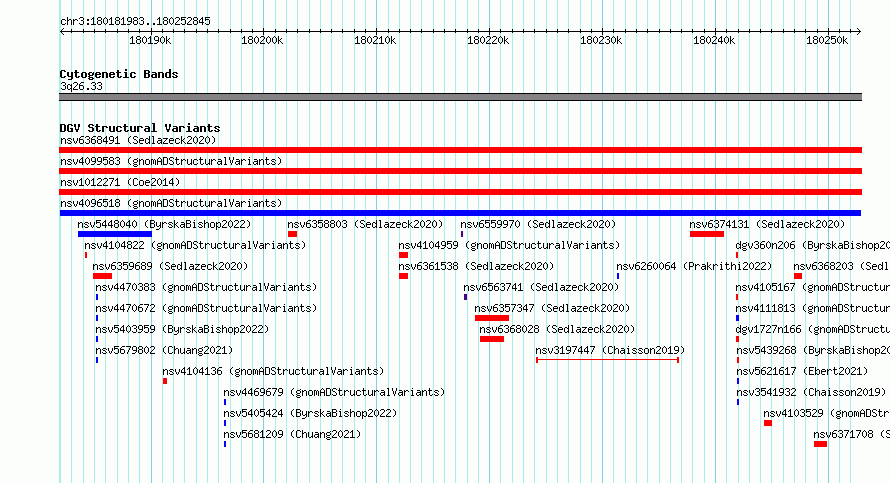890x483 pixels.
Task: Click variant label nsv6559970 (Sedlazeck2020)
Action: (538, 224)
